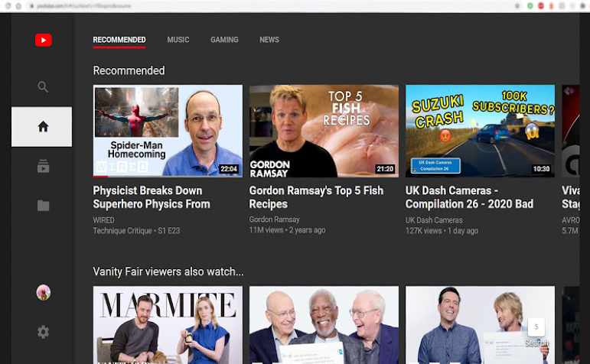Click the account avatar in the sidebar
590x364 pixels.
click(43, 292)
